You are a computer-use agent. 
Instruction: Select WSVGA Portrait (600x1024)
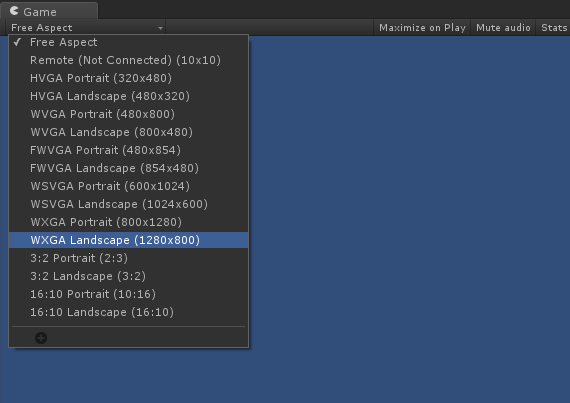click(129, 186)
